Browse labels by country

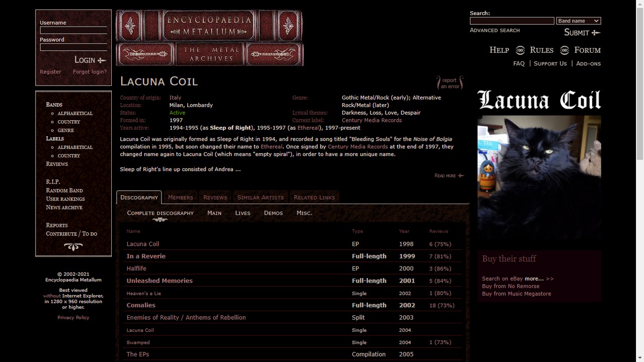coord(69,156)
